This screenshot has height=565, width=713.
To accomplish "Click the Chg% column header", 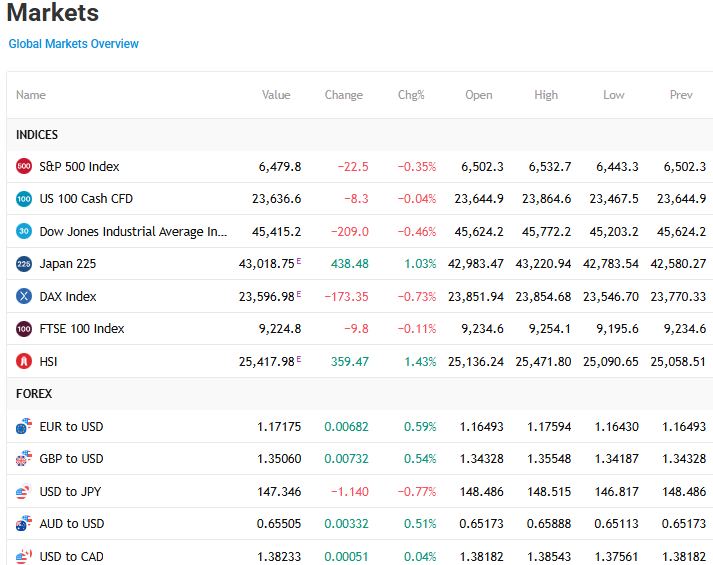I will point(411,95).
